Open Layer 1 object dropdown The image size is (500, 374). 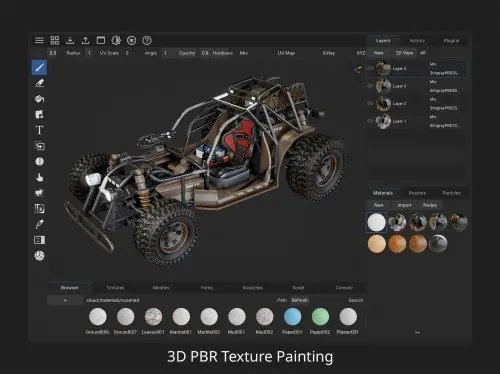point(444,126)
